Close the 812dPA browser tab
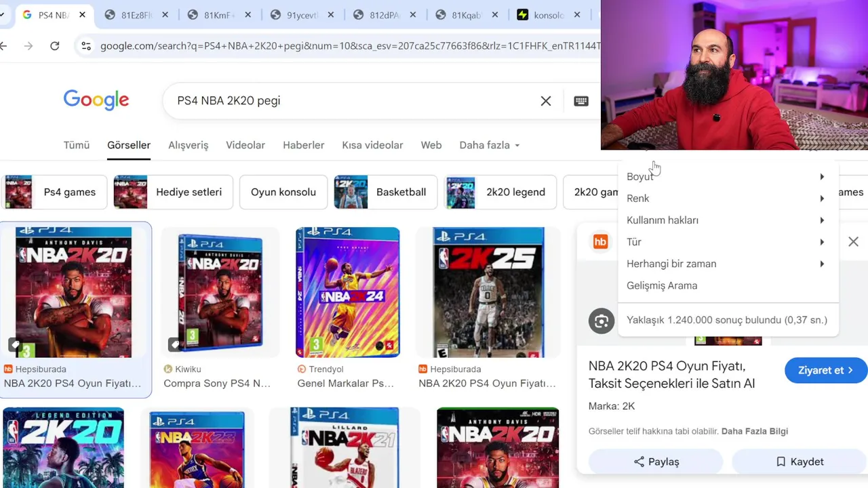The image size is (868, 488). [x=413, y=15]
